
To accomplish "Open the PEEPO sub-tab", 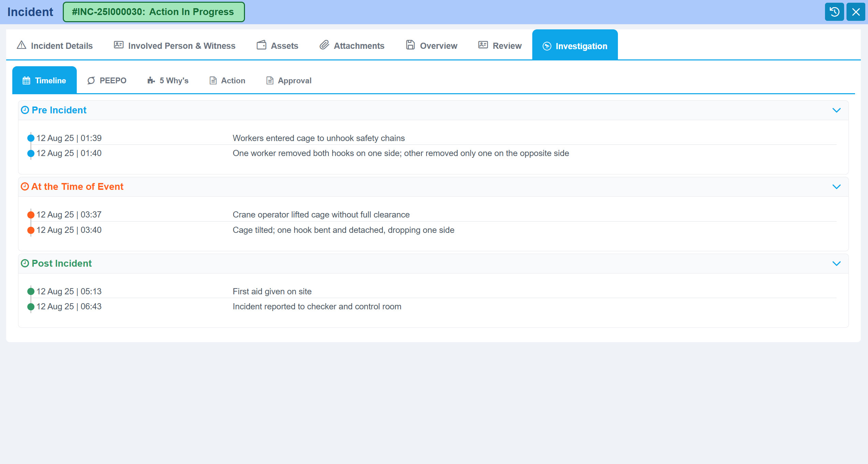I will 107,81.
